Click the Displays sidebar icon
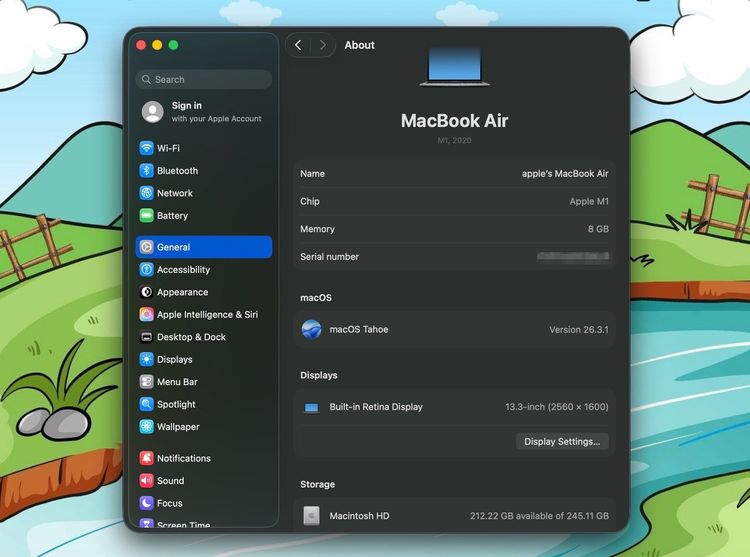The height and width of the screenshot is (557, 750). [x=146, y=359]
